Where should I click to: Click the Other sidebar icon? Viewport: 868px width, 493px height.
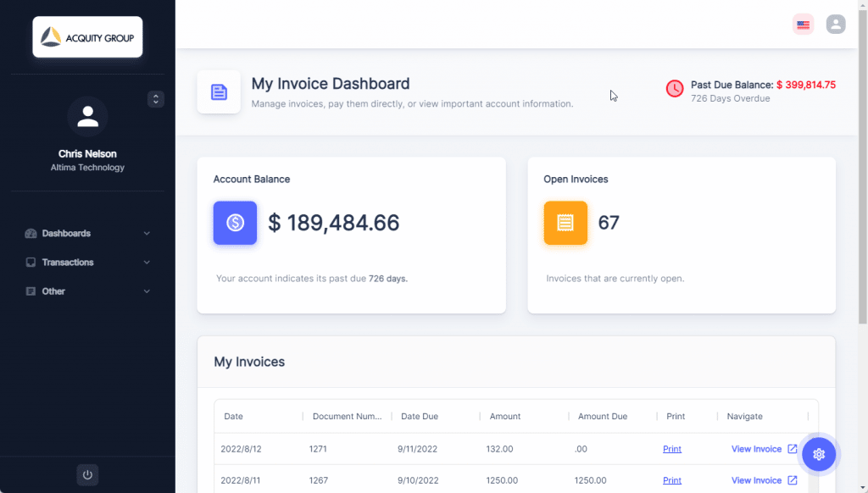click(32, 291)
